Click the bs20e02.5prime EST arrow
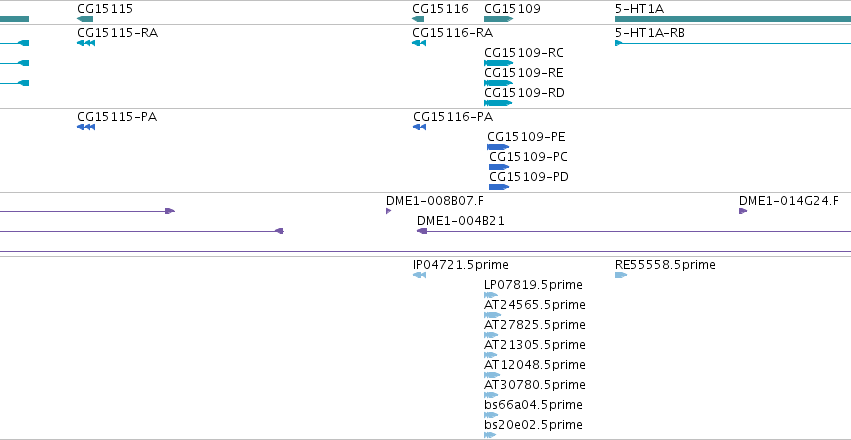 click(x=490, y=435)
